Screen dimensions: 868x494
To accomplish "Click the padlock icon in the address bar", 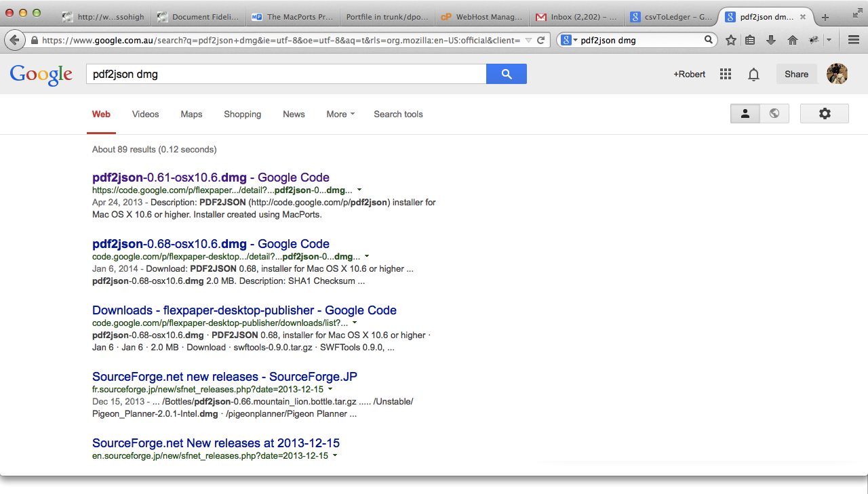I will click(35, 40).
